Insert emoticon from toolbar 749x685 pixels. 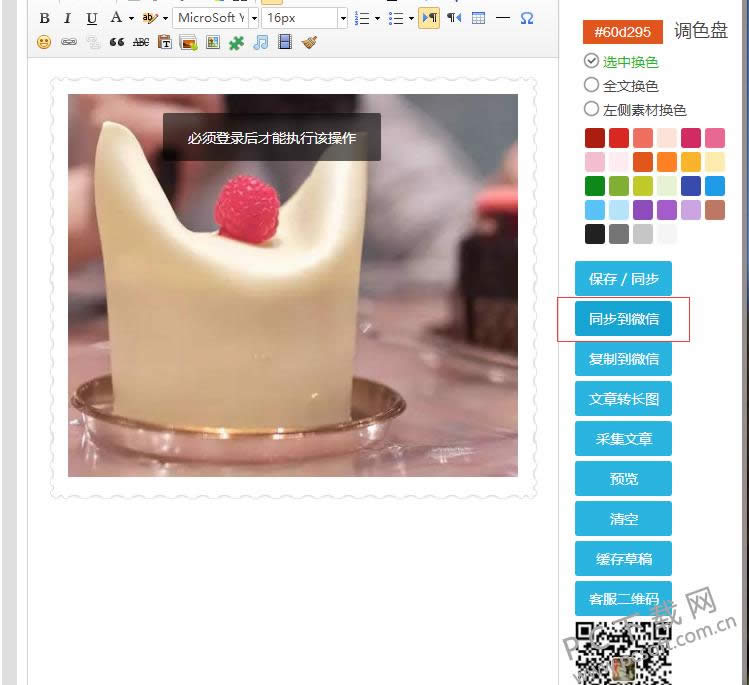pos(44,42)
